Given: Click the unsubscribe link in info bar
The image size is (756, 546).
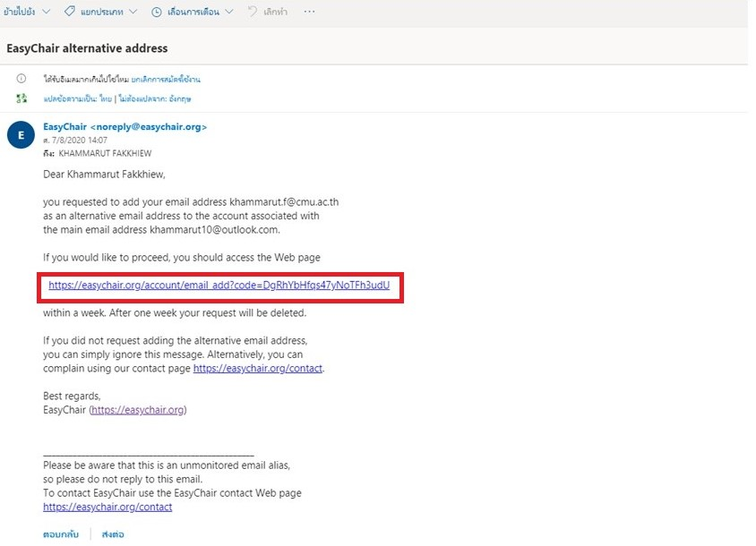Looking at the screenshot, I should [x=166, y=79].
